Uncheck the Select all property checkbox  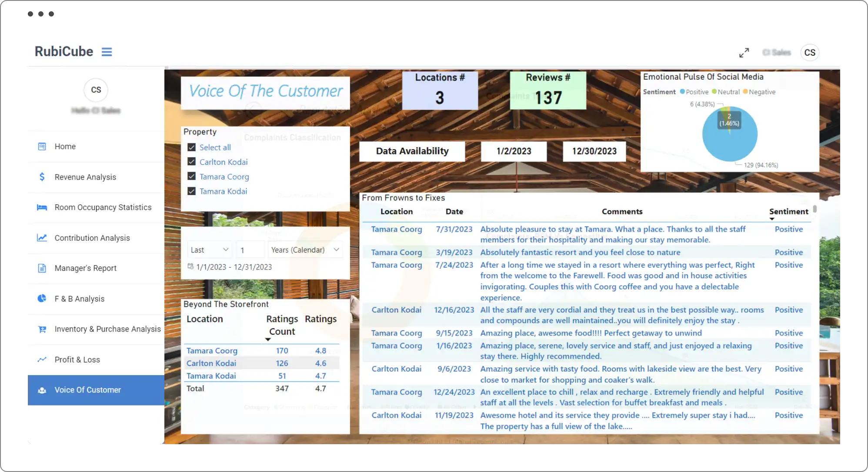click(191, 147)
